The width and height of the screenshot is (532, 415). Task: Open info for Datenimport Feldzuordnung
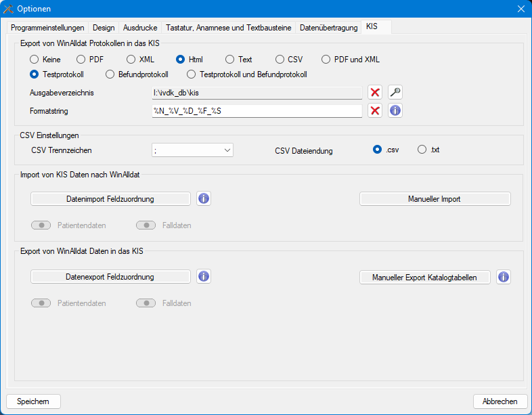pos(204,199)
